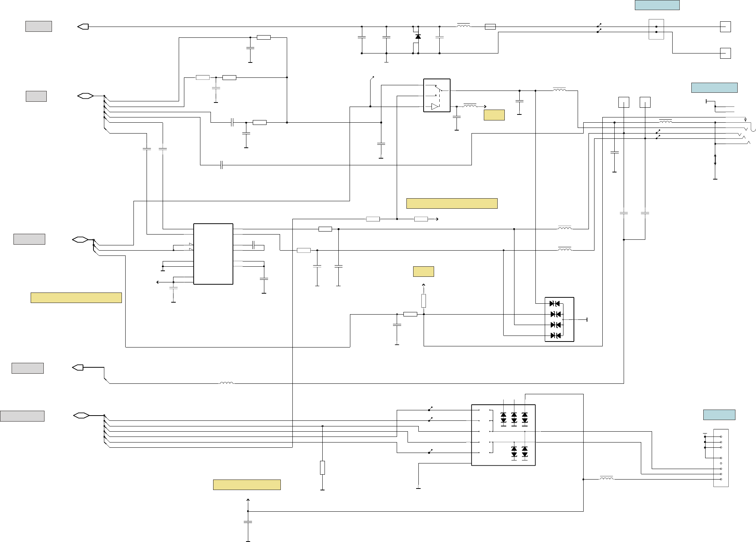Click the vertical resistor above the bottom ground symbol
The image size is (756, 542).
pos(322,468)
